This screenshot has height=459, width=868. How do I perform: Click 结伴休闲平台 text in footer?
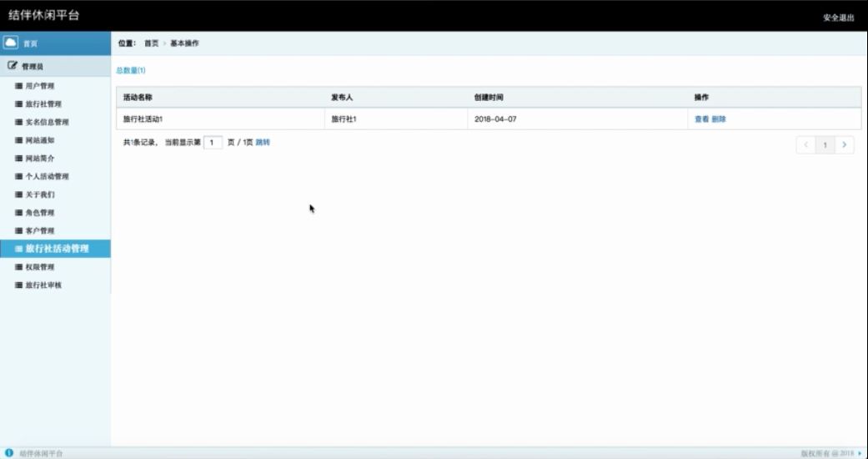(x=41, y=453)
